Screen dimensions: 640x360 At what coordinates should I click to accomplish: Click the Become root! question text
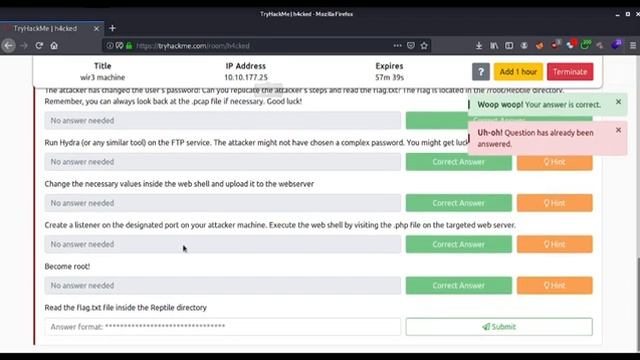coord(67,266)
